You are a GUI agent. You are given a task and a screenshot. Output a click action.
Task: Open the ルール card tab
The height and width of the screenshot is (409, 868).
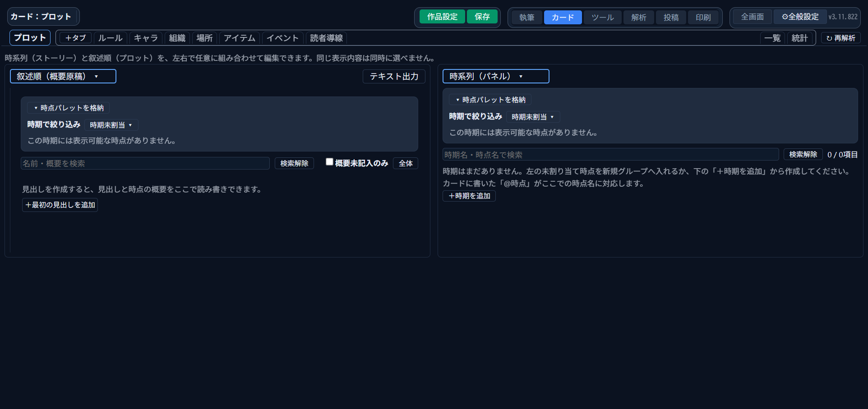111,38
